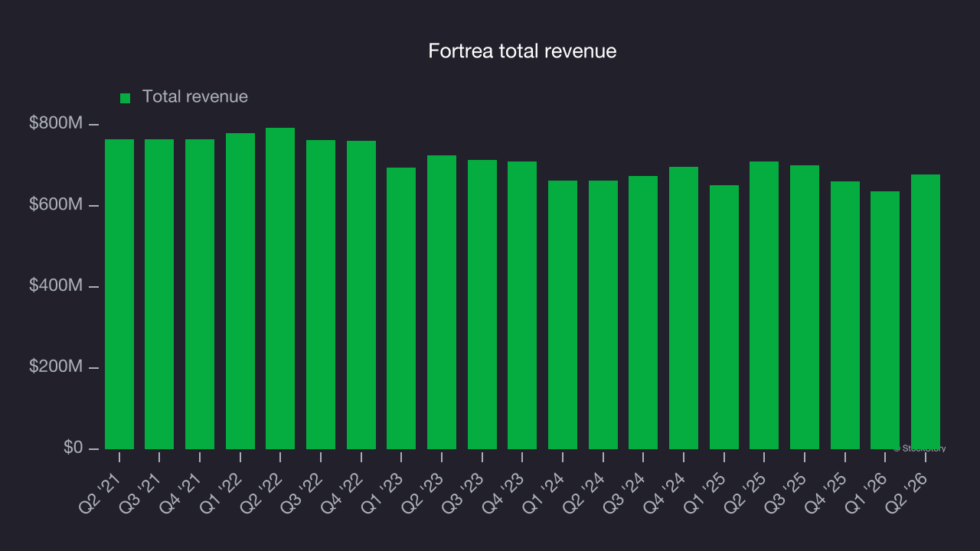Image resolution: width=980 pixels, height=551 pixels.
Task: Click the tallest bar, Q2 '22
Action: 280,289
